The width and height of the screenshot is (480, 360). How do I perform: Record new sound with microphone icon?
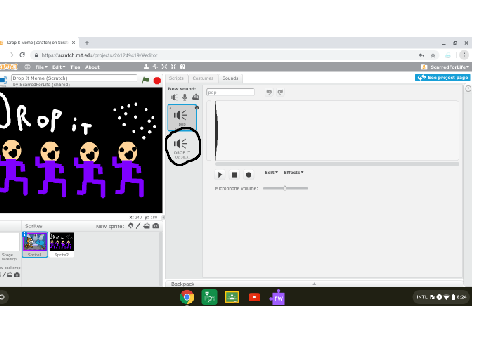(185, 97)
